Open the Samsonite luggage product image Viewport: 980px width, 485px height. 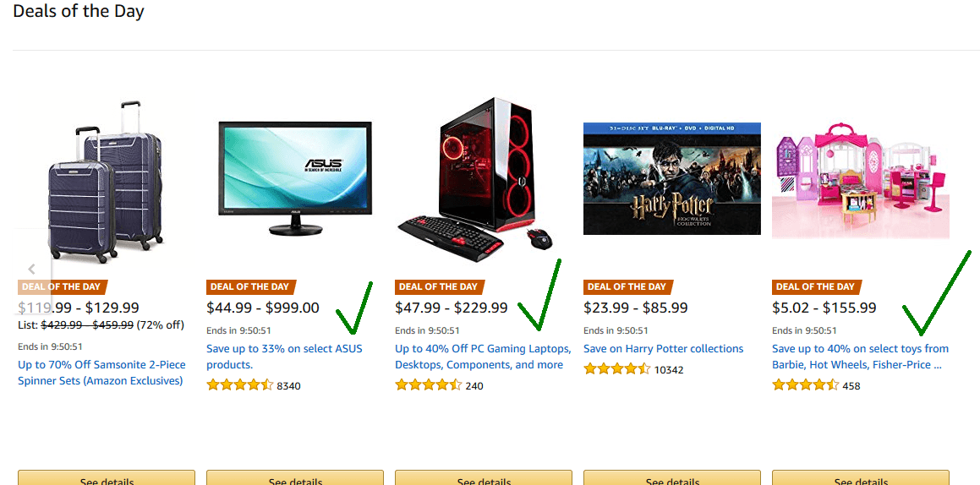[x=107, y=182]
